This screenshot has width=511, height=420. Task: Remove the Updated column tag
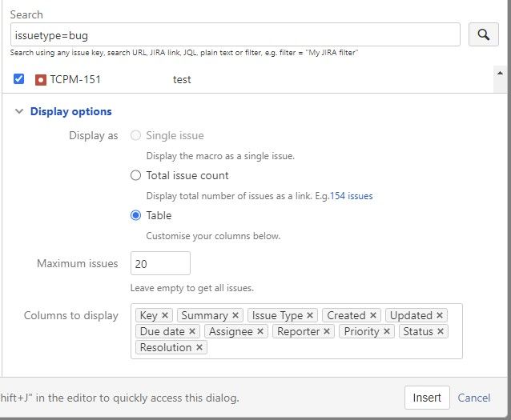tap(440, 315)
